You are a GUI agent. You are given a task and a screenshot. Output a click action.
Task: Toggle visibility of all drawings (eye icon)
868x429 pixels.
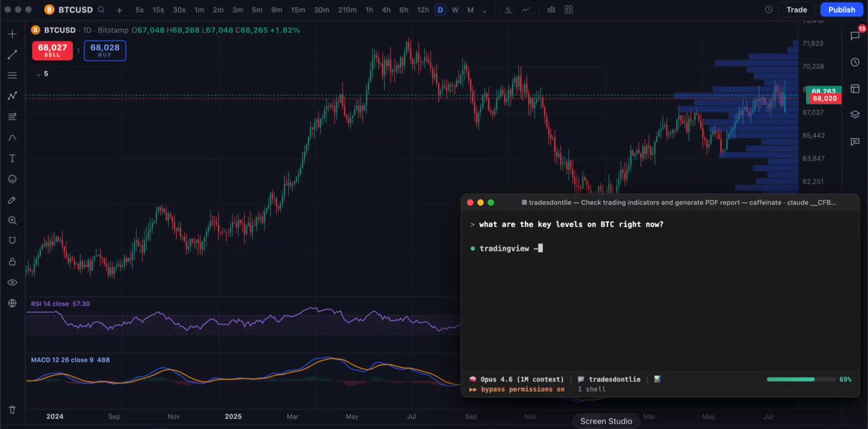pos(12,283)
